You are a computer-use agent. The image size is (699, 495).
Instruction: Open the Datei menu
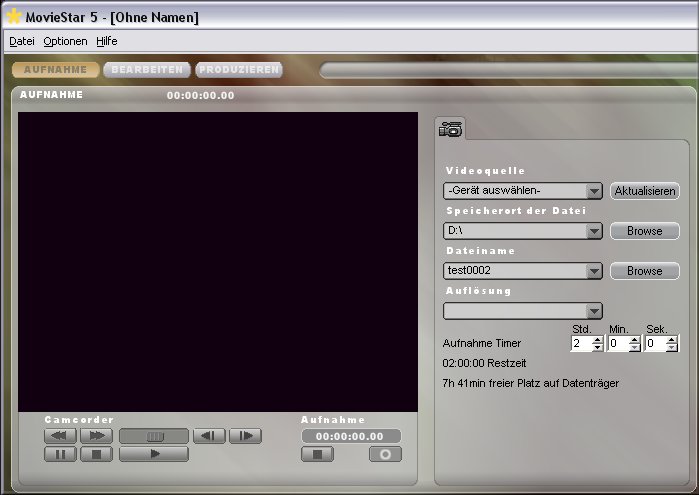point(21,41)
